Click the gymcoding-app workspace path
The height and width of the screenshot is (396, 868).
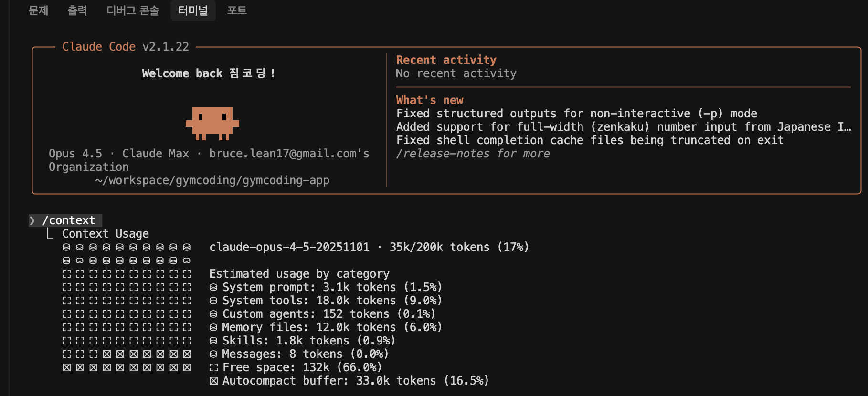click(x=212, y=180)
